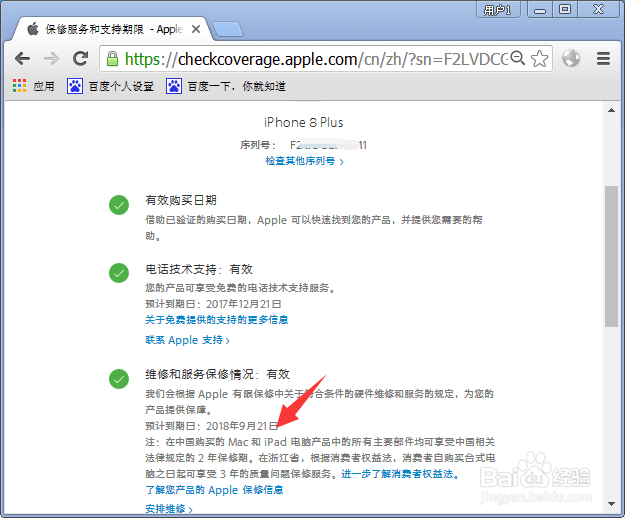Image resolution: width=625 pixels, height=518 pixels.
Task: Click the 预计到期日：2018年9月21日 text
Action: tap(212, 426)
